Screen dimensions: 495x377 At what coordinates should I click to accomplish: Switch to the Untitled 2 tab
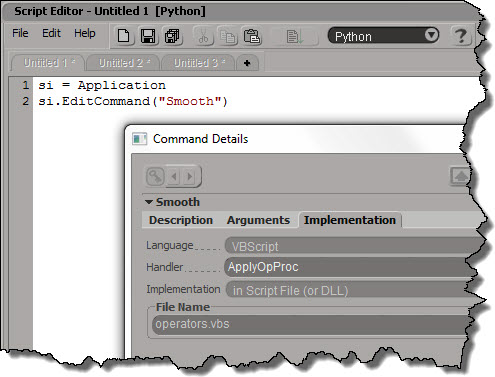click(x=124, y=63)
